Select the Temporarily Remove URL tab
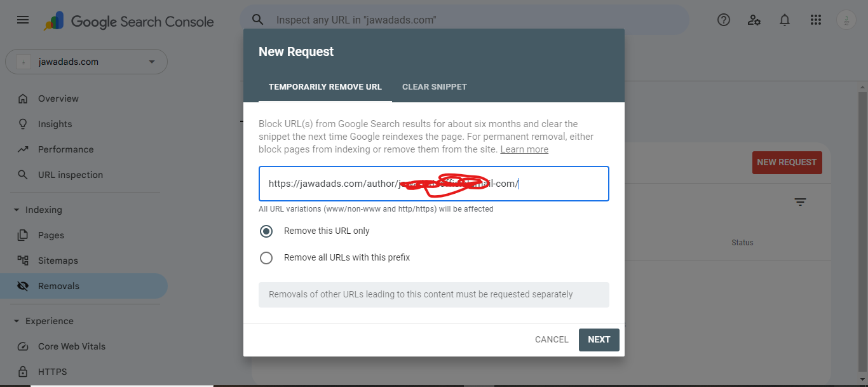This screenshot has width=868, height=387. [x=325, y=86]
